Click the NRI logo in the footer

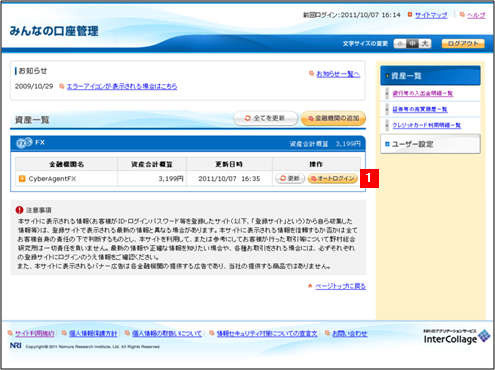(15, 346)
